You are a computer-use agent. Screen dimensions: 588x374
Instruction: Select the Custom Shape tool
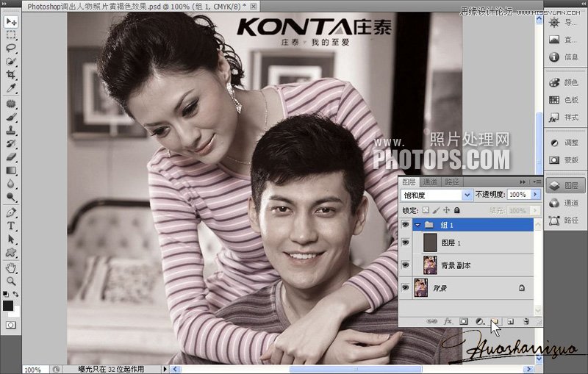(11, 253)
